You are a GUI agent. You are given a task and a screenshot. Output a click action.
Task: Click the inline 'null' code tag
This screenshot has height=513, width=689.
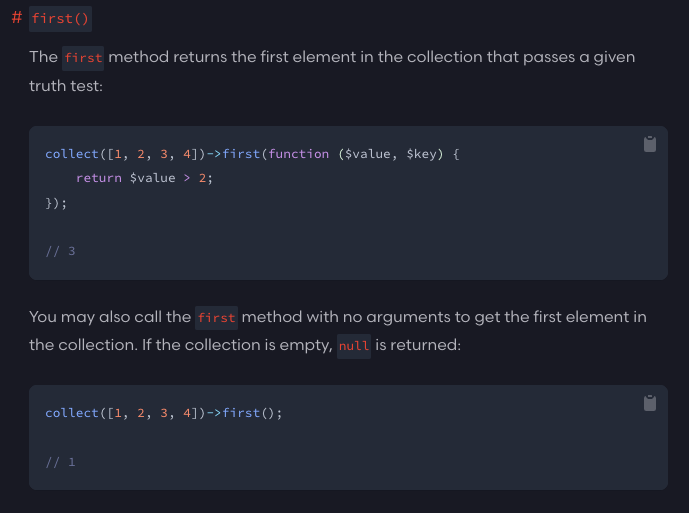[x=354, y=346]
